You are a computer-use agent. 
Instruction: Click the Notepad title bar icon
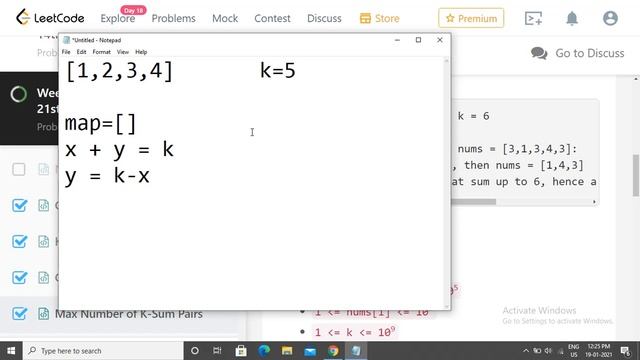[x=66, y=40]
